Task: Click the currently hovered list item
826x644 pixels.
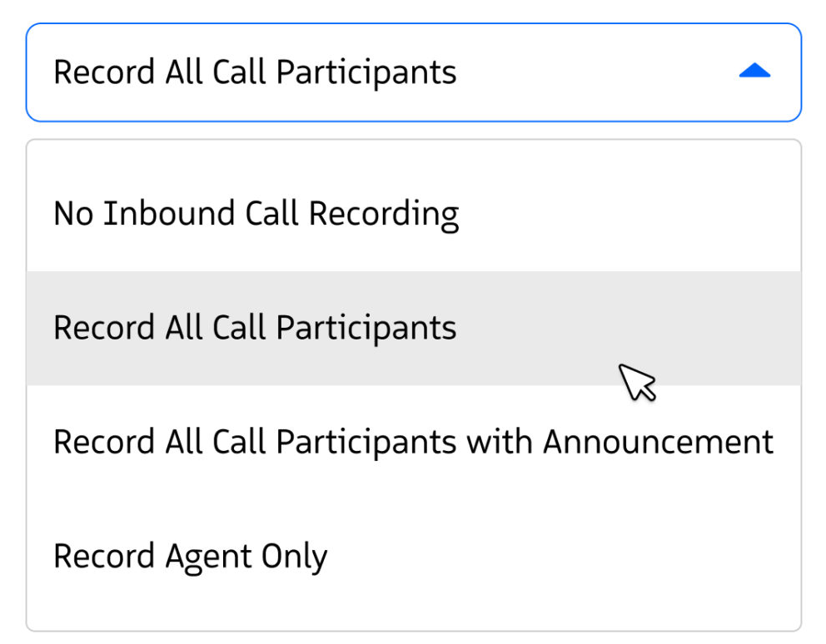Action: 255,328
